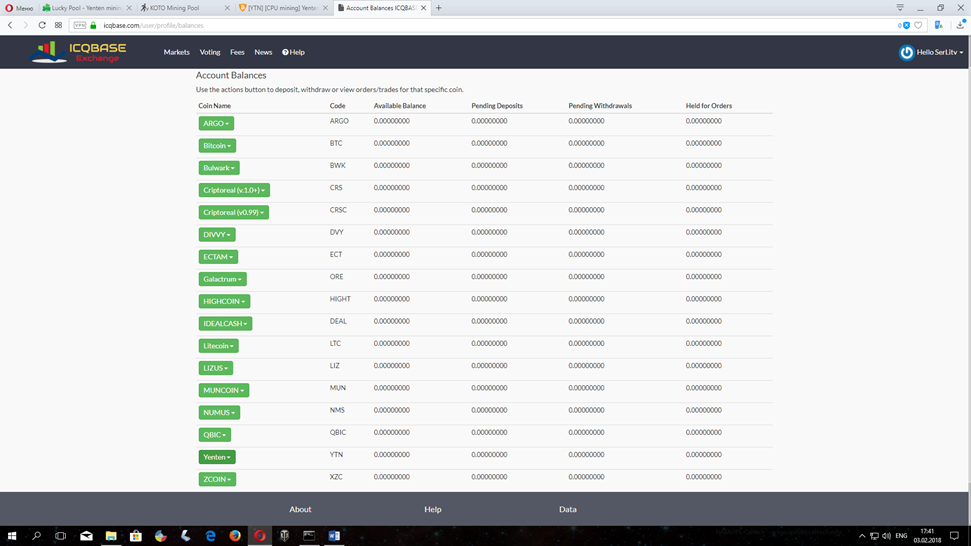
Task: Expand the MUNCOIN actions dropdown
Action: pyautogui.click(x=224, y=391)
